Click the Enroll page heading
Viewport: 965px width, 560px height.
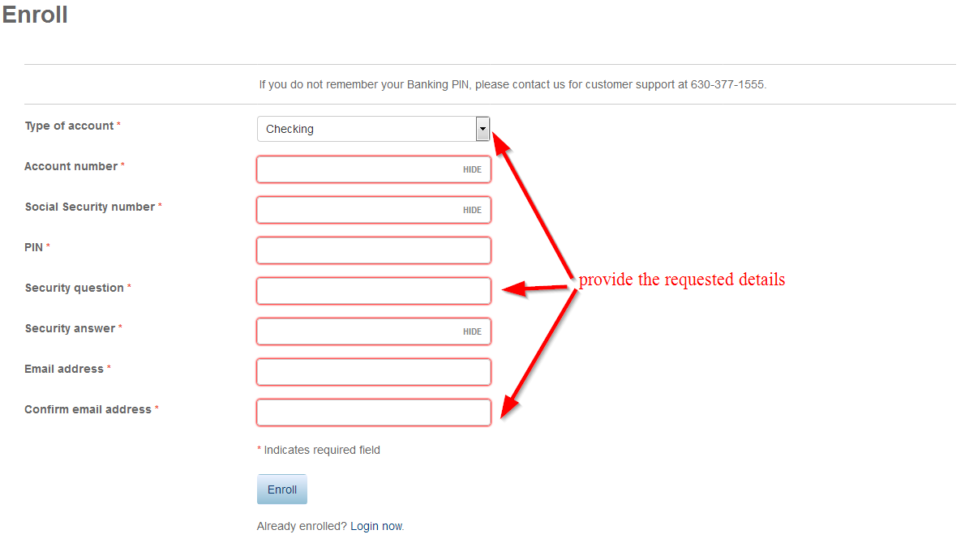pyautogui.click(x=35, y=14)
